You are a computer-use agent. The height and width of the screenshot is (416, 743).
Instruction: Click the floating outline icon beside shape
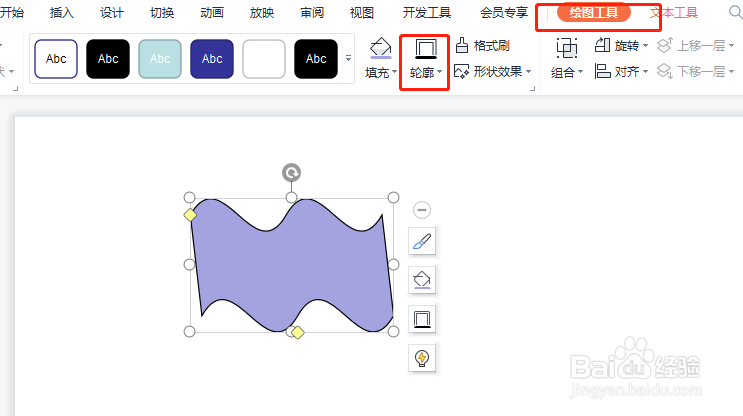tap(422, 319)
